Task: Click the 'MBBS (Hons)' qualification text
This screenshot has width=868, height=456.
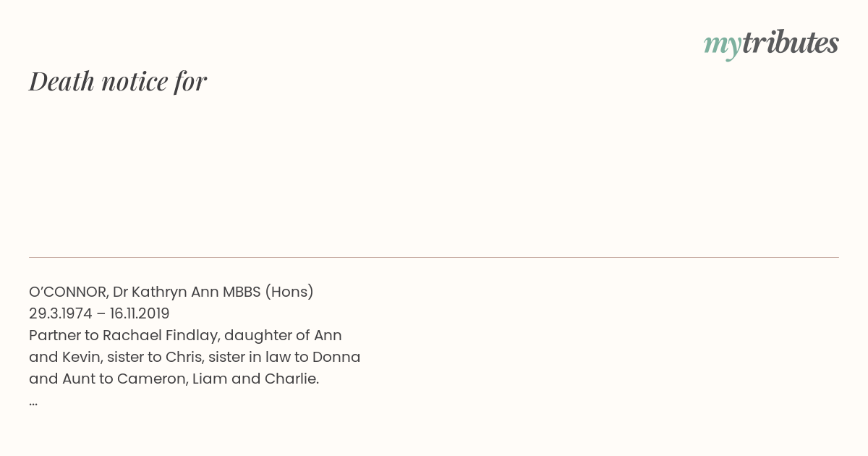Action: pyautogui.click(x=268, y=292)
